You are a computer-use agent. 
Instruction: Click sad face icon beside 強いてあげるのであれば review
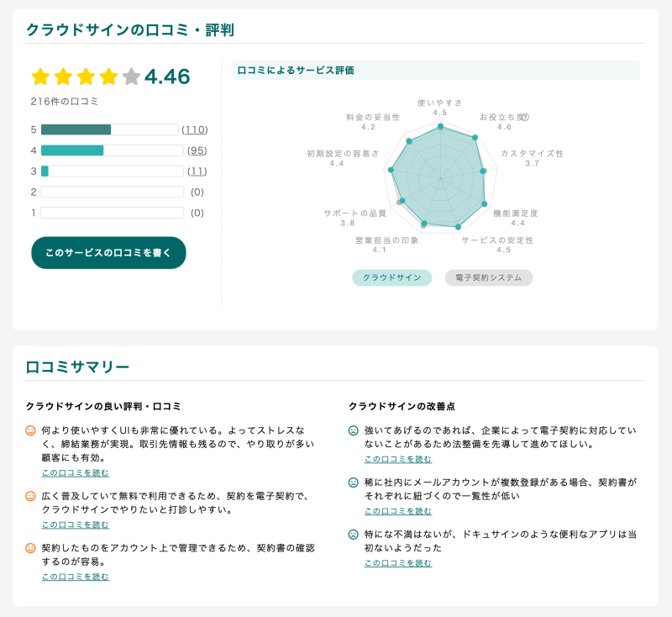353,430
